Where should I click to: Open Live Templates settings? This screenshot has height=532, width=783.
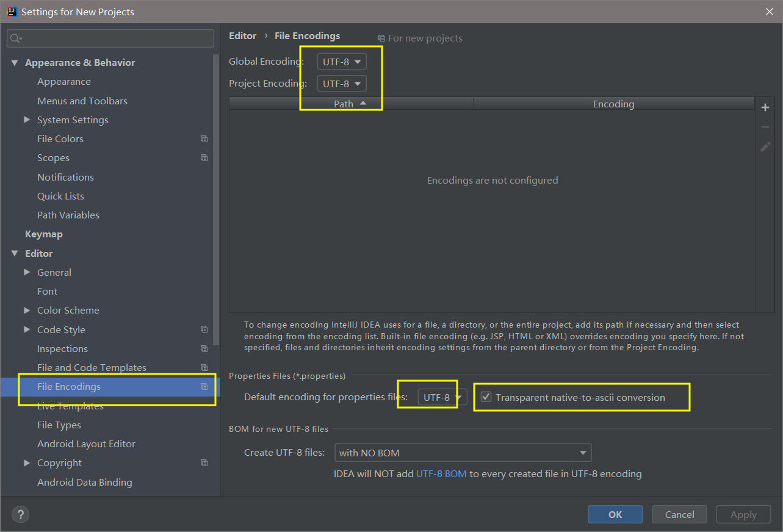71,406
